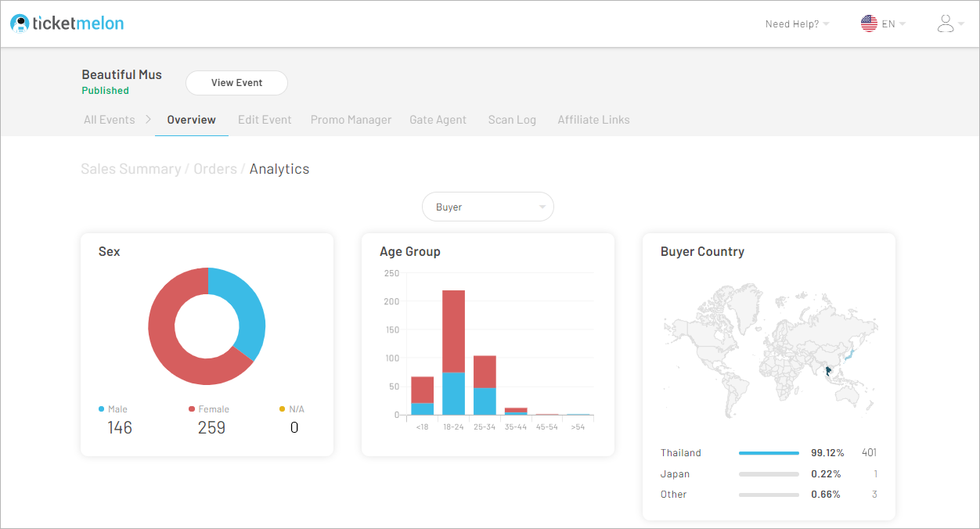This screenshot has height=529, width=980.
Task: Click the Other country row label
Action: pos(674,495)
